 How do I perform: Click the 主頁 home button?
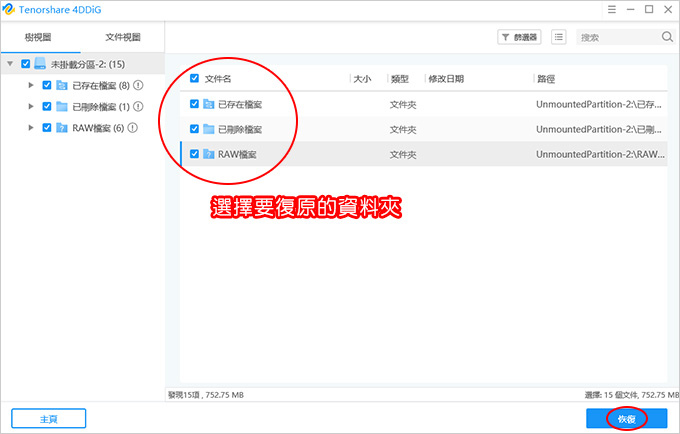(49, 419)
